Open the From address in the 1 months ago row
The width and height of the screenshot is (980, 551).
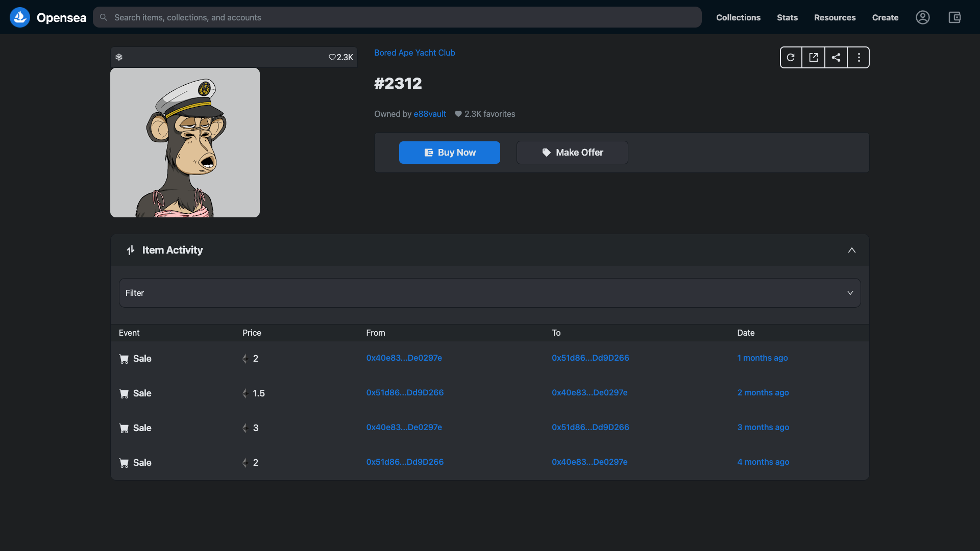404,358
